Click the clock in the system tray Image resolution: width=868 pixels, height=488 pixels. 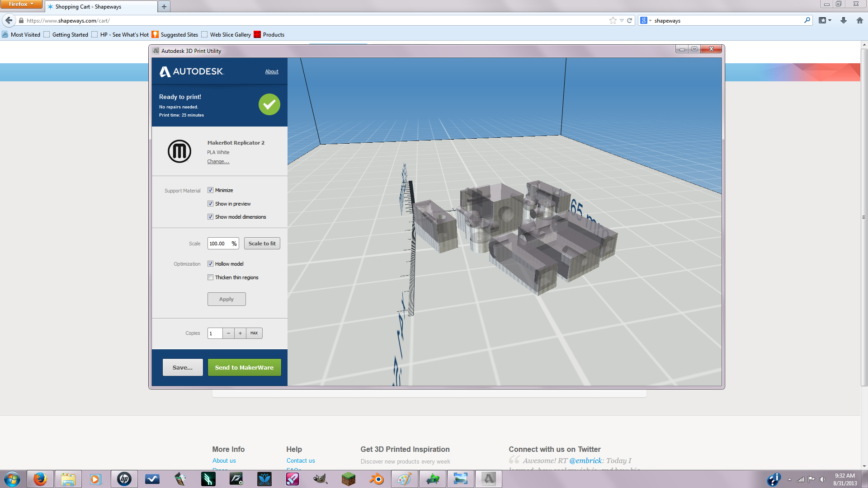[x=845, y=479]
